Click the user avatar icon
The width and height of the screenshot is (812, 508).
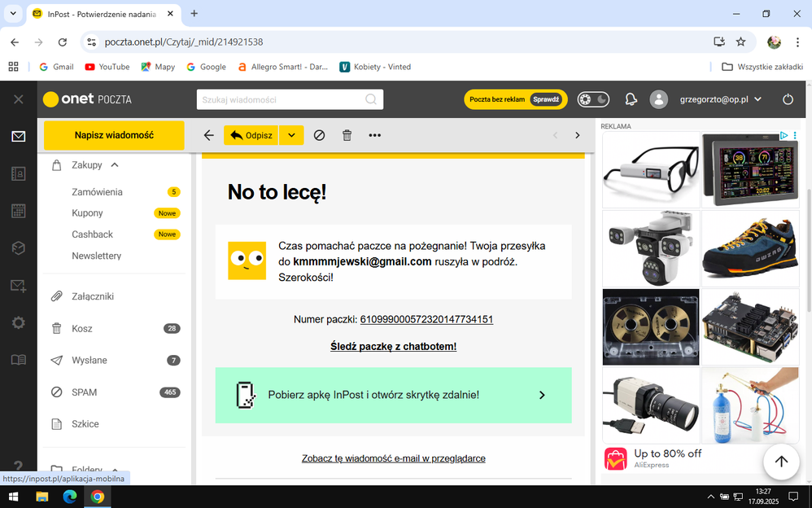659,99
